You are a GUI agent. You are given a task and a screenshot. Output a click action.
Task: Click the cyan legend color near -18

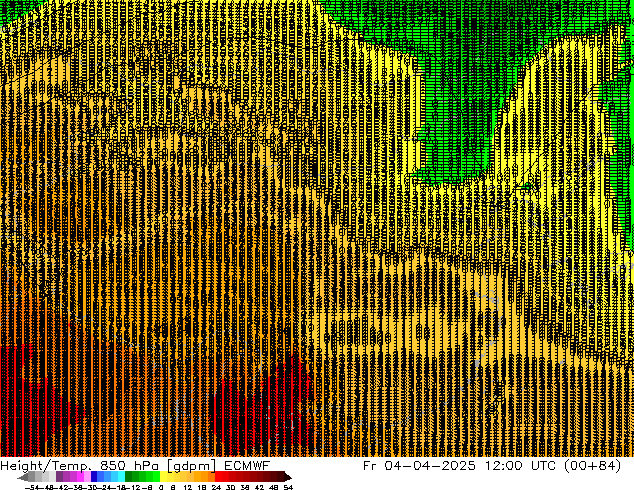(121, 476)
